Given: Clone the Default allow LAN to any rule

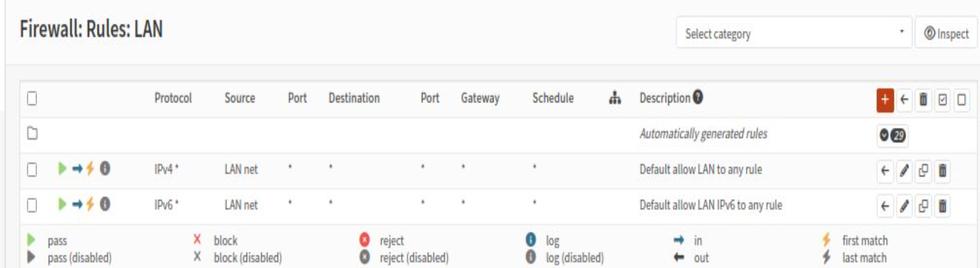Looking at the screenshot, I should tap(923, 171).
